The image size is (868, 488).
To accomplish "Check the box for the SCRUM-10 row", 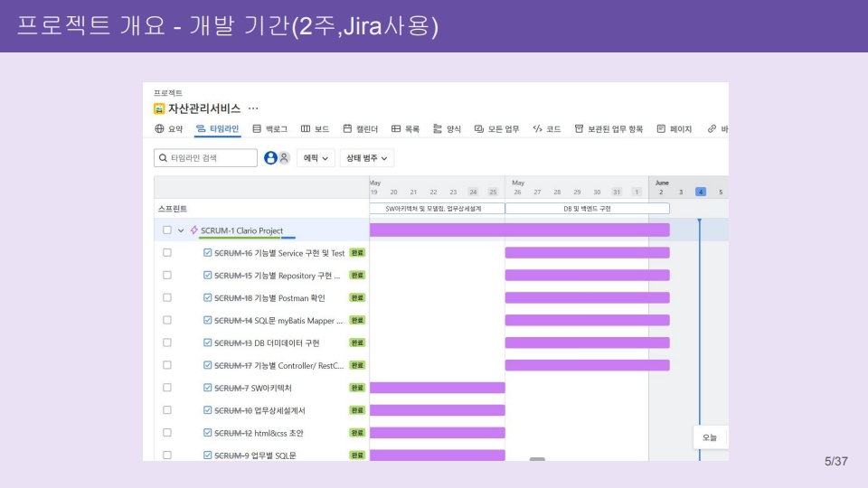I will [166, 410].
